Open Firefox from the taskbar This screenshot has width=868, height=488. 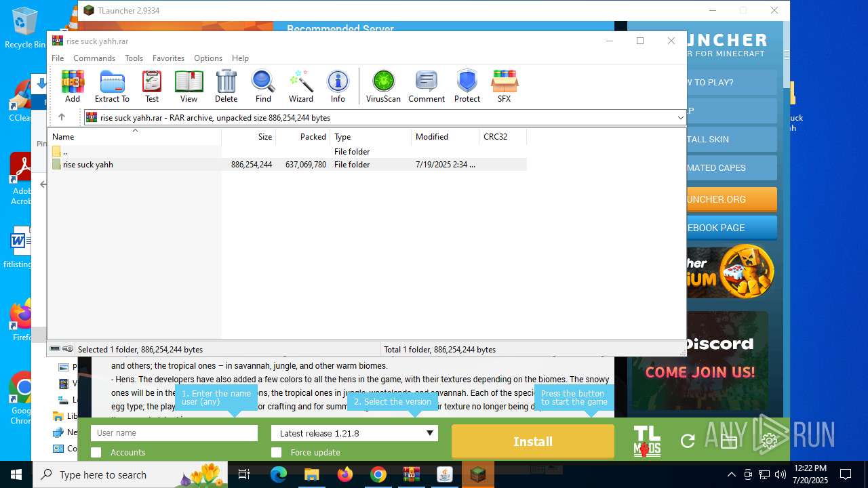pos(345,474)
